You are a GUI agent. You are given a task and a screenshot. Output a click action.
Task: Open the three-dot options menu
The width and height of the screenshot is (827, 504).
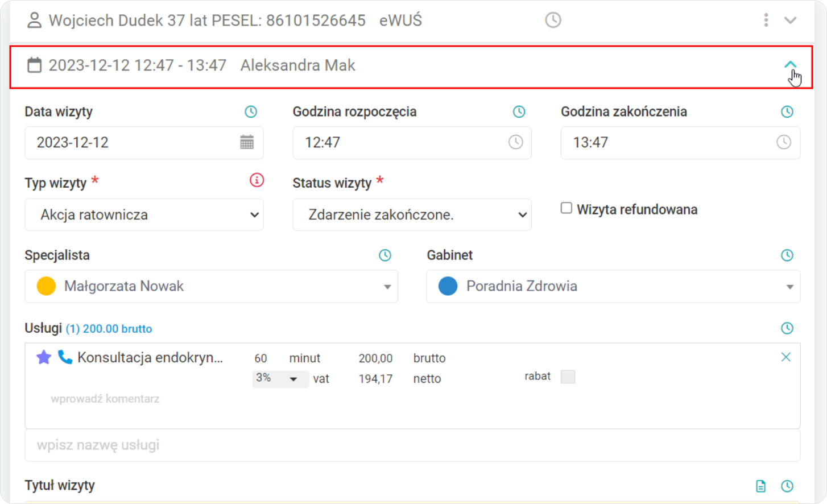pos(766,20)
